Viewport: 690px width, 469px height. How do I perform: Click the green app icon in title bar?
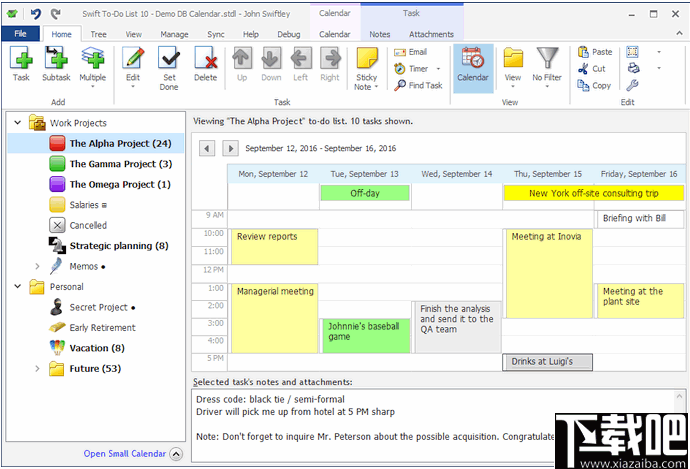tap(12, 14)
